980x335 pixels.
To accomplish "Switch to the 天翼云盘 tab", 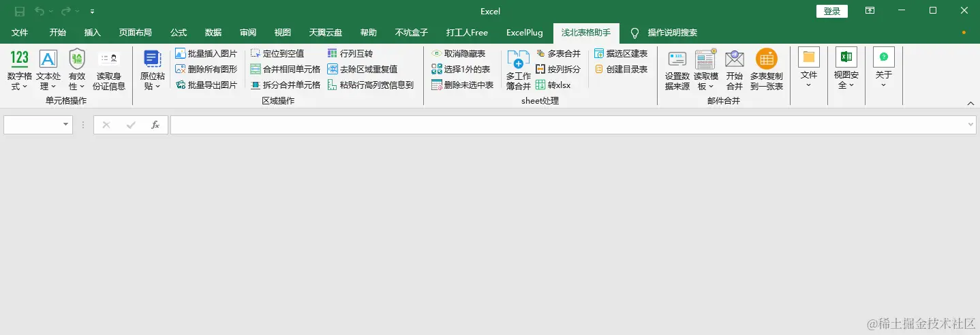I will tap(326, 33).
